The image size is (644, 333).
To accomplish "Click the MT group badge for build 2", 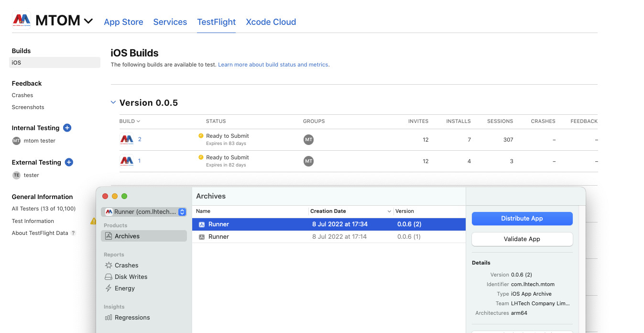I will click(308, 140).
